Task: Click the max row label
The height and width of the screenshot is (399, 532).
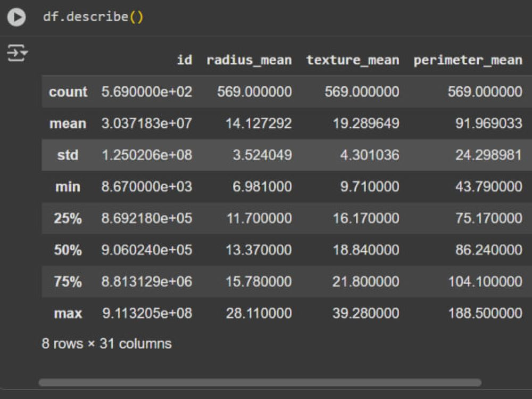Action: pos(68,313)
